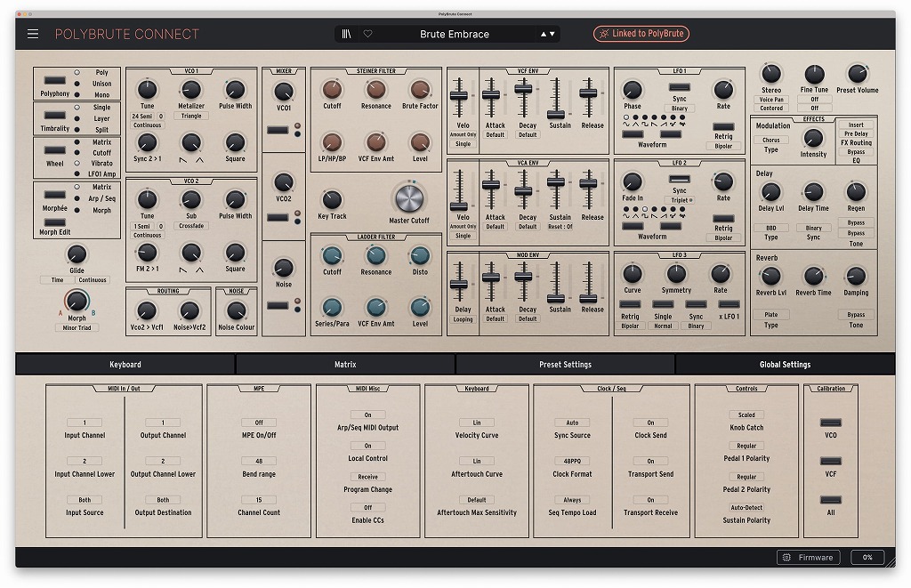Open the Chorus modulation type dropdown
Image resolution: width=911 pixels, height=588 pixels.
(x=771, y=140)
